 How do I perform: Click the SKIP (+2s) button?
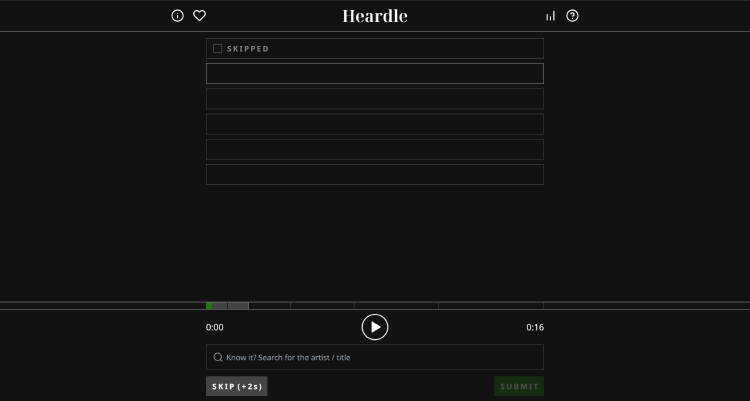[237, 386]
